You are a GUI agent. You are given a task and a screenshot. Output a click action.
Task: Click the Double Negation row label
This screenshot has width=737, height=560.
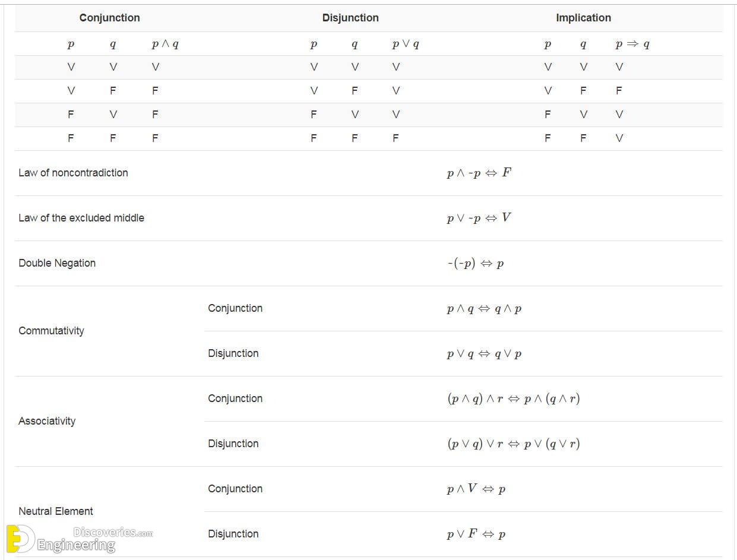(57, 263)
